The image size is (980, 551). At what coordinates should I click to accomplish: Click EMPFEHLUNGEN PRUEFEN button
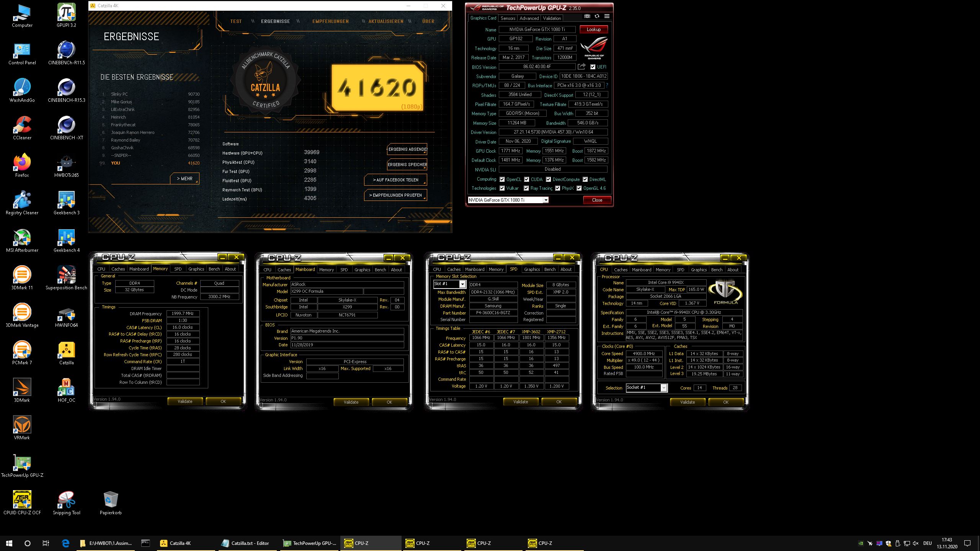click(x=395, y=195)
